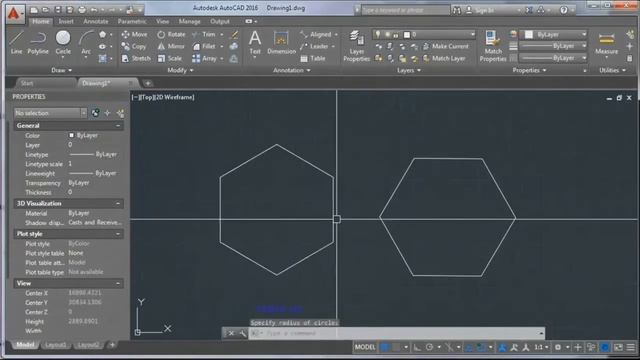Switch to the Manage ribbon tab
Image resolution: width=640 pixels, height=360 pixels.
tap(189, 21)
